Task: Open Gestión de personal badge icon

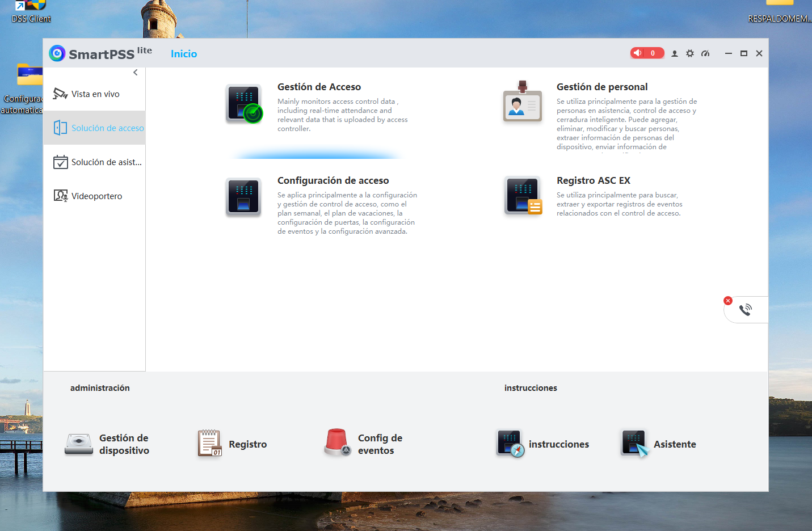Action: pyautogui.click(x=523, y=102)
